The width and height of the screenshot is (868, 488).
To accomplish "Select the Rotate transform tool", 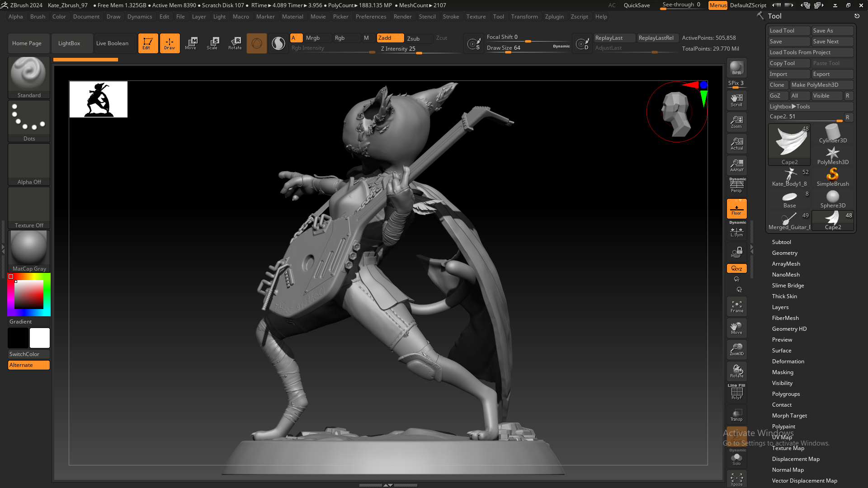I will [x=235, y=43].
